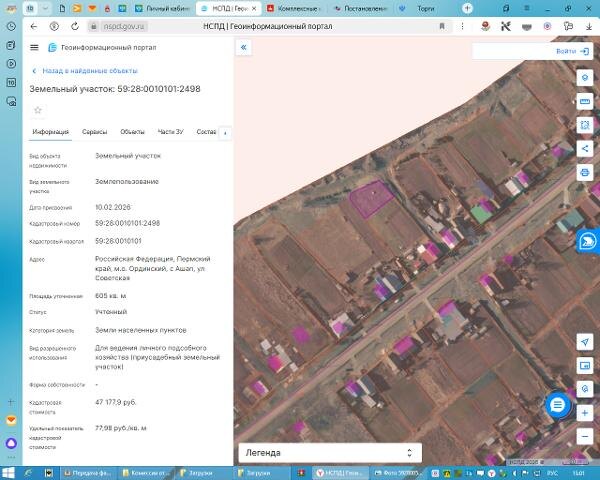
Task: Switch to НСПД browser taskbar button
Action: click(341, 473)
